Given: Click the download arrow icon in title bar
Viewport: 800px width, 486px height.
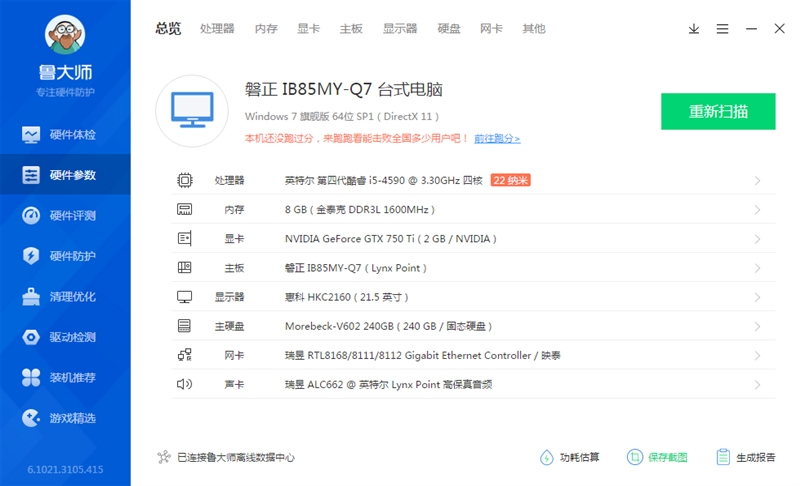Looking at the screenshot, I should point(693,29).
